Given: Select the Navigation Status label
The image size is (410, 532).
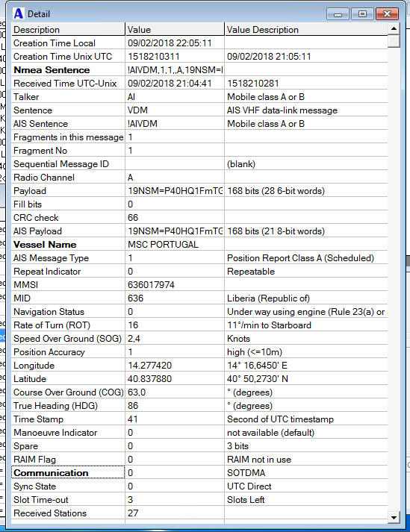Looking at the screenshot, I should coord(49,311).
